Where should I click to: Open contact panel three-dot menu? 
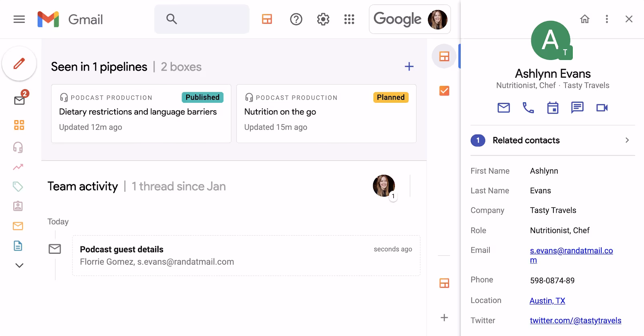[607, 19]
